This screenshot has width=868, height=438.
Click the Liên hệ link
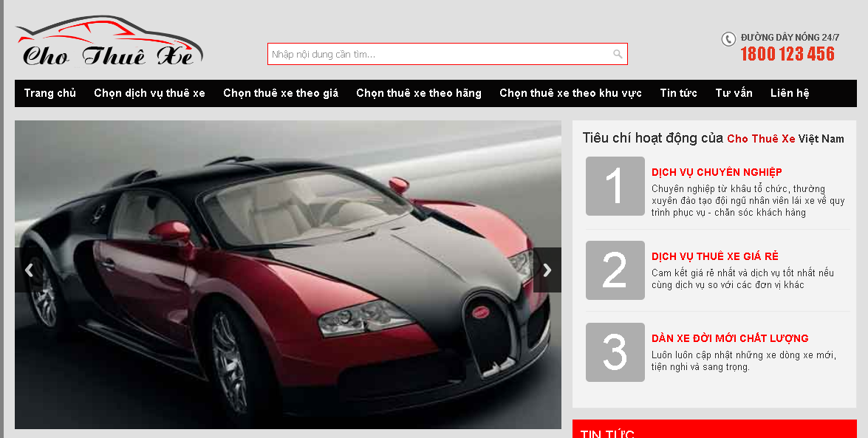tap(789, 93)
